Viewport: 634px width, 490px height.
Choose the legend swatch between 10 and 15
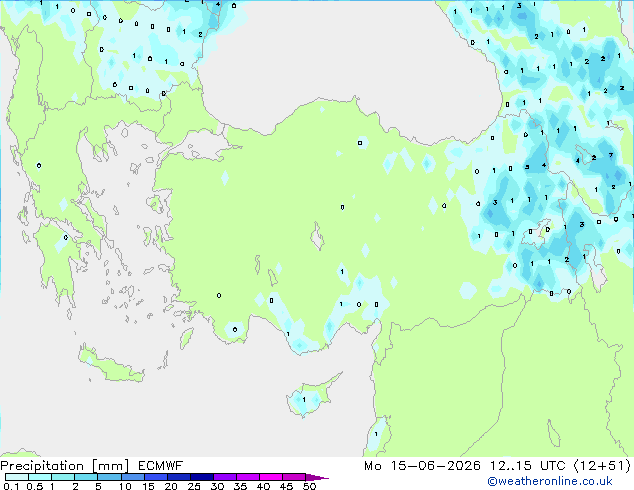[132, 477]
